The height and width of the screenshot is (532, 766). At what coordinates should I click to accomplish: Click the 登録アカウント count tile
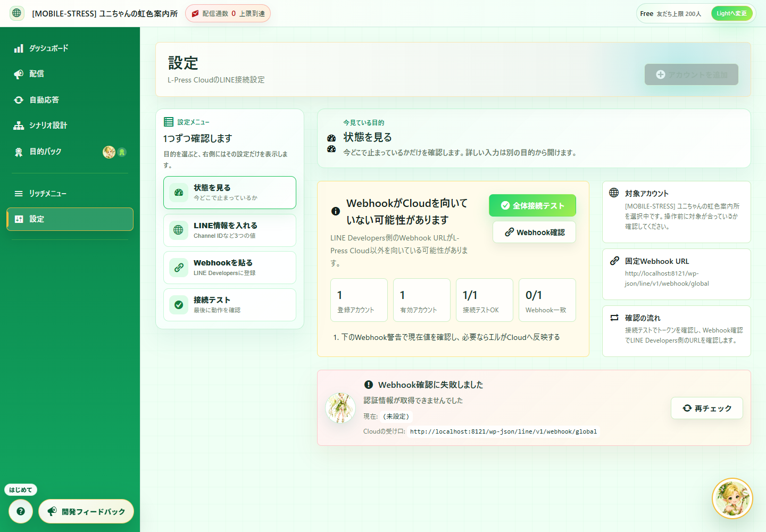point(359,300)
